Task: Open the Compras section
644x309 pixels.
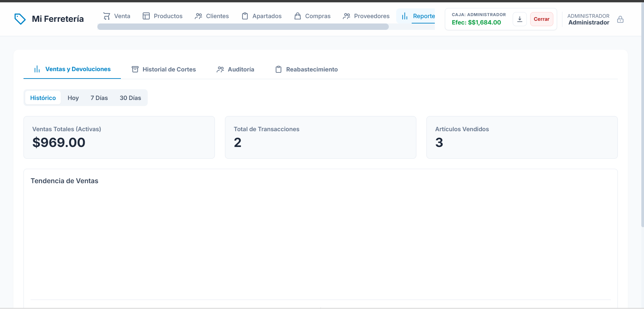Action: [312, 16]
